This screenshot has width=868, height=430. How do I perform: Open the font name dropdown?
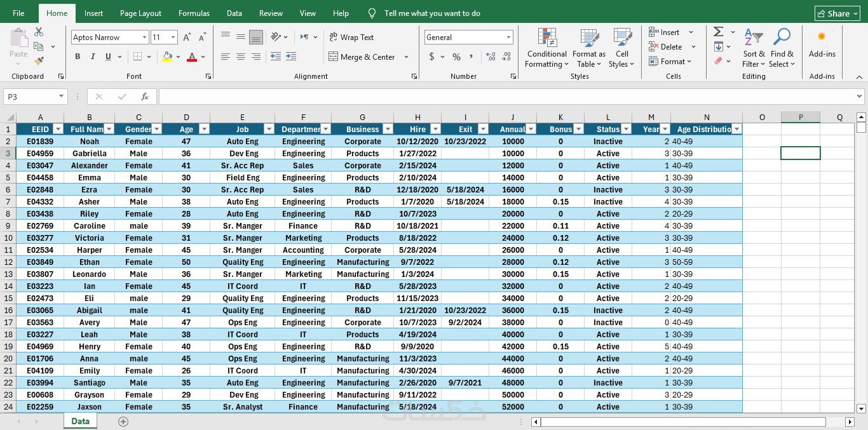[144, 37]
